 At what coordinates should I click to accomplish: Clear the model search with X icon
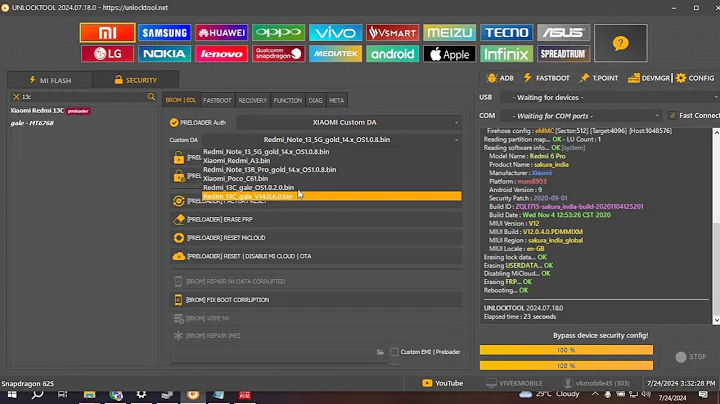[x=16, y=97]
